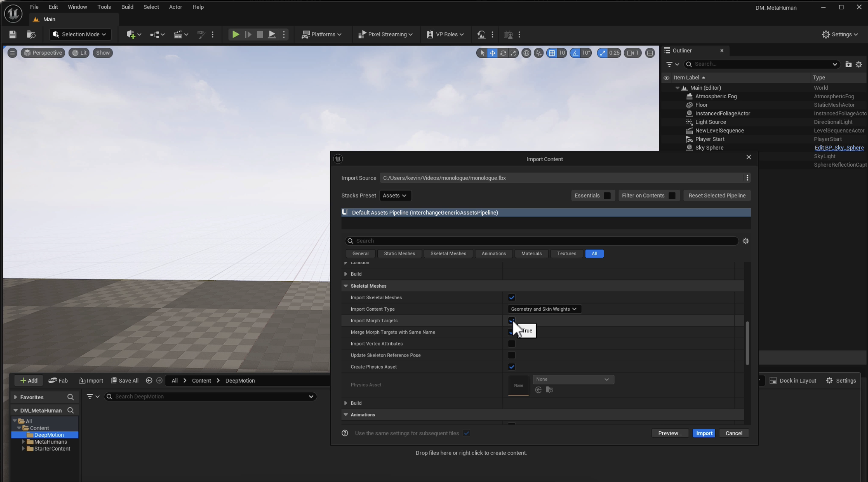The width and height of the screenshot is (868, 482).
Task: Open the Build menu
Action: point(127,7)
